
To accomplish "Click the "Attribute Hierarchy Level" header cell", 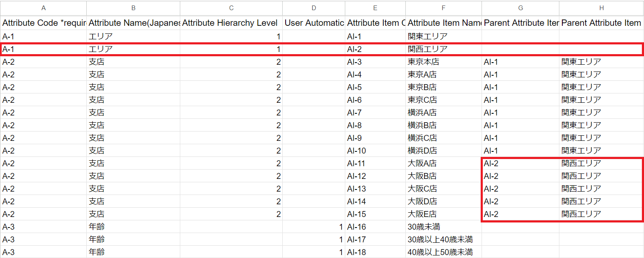I will [231, 23].
